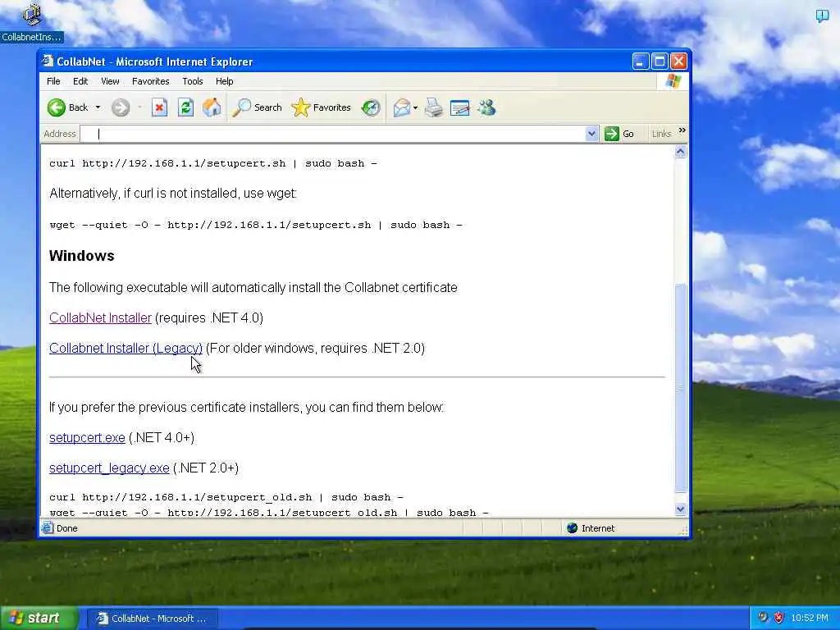This screenshot has height=630, width=840.
Task: Click the tray icon left of the shield
Action: pyautogui.click(x=763, y=618)
